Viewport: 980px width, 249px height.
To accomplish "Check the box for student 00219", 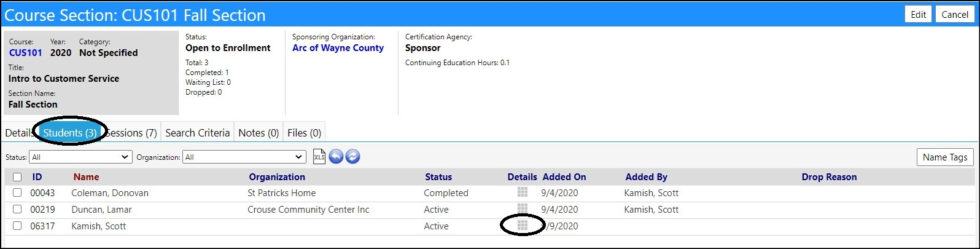I will pos(17,209).
